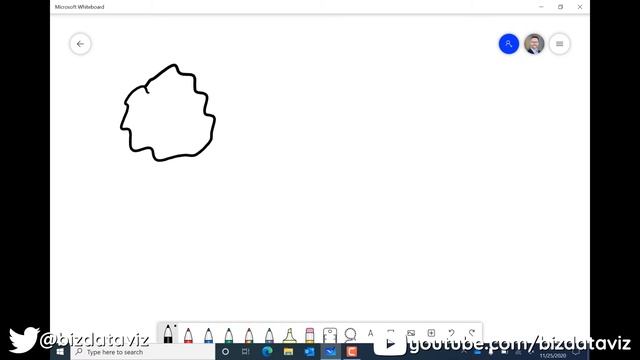Select the purple pen tool
The width and height of the screenshot is (640, 360).
[269, 335]
